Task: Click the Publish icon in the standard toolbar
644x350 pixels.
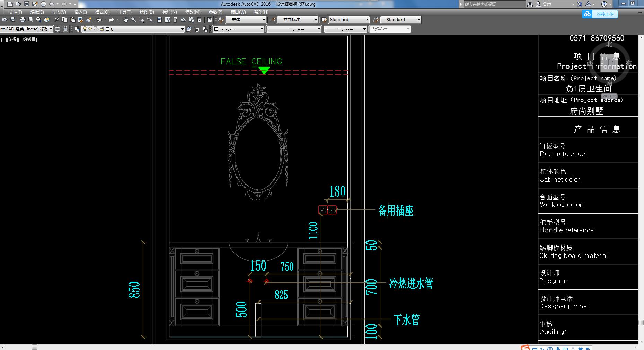Action: click(x=38, y=20)
